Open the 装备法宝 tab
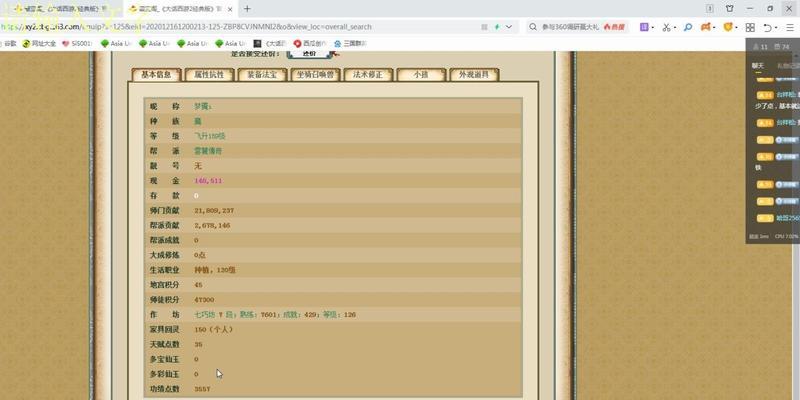800x400 pixels. (x=261, y=74)
